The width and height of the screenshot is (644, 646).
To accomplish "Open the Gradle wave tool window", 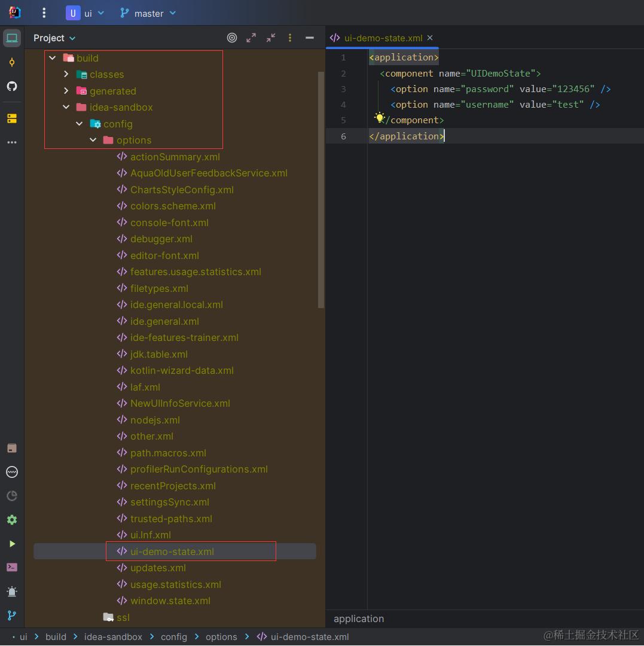I will tap(12, 472).
